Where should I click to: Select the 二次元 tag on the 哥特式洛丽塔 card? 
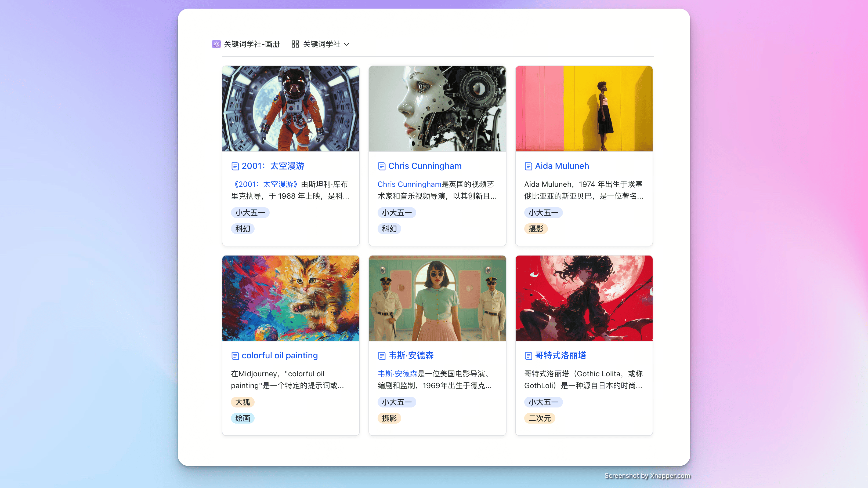tap(540, 418)
